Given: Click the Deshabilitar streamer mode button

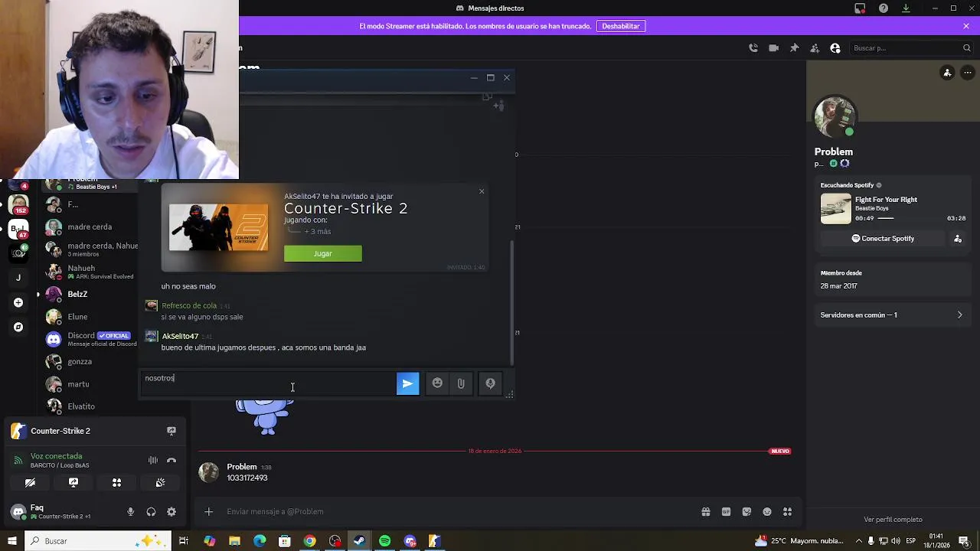Looking at the screenshot, I should (x=621, y=26).
